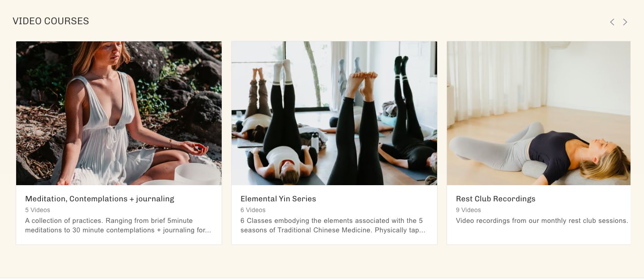Click the Rest Club Recordings description text
This screenshot has width=644, height=280.
pos(542,221)
